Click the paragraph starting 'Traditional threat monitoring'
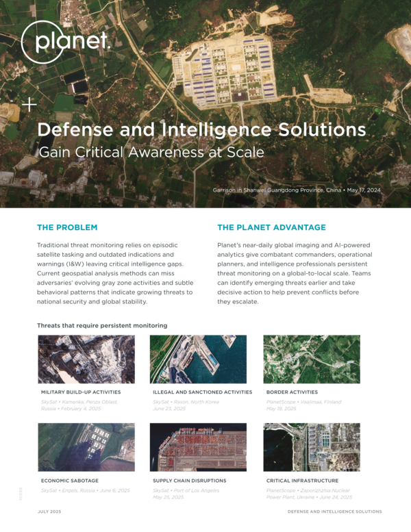 pyautogui.click(x=115, y=273)
